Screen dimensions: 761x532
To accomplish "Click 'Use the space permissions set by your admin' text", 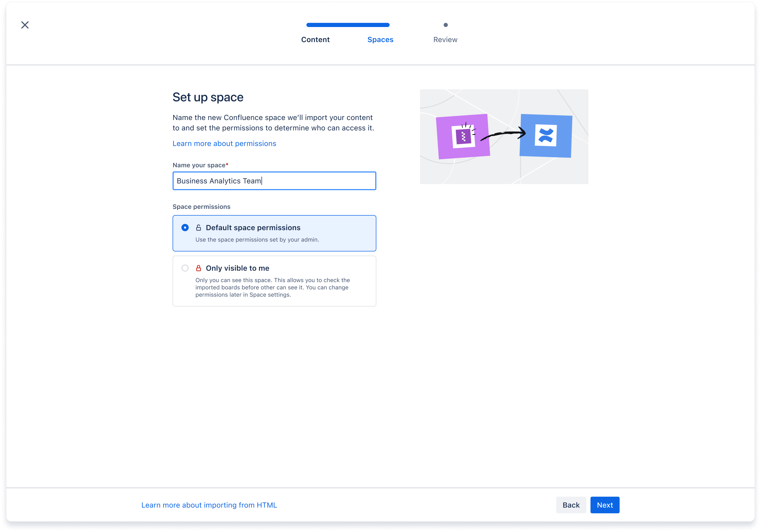I will point(257,240).
